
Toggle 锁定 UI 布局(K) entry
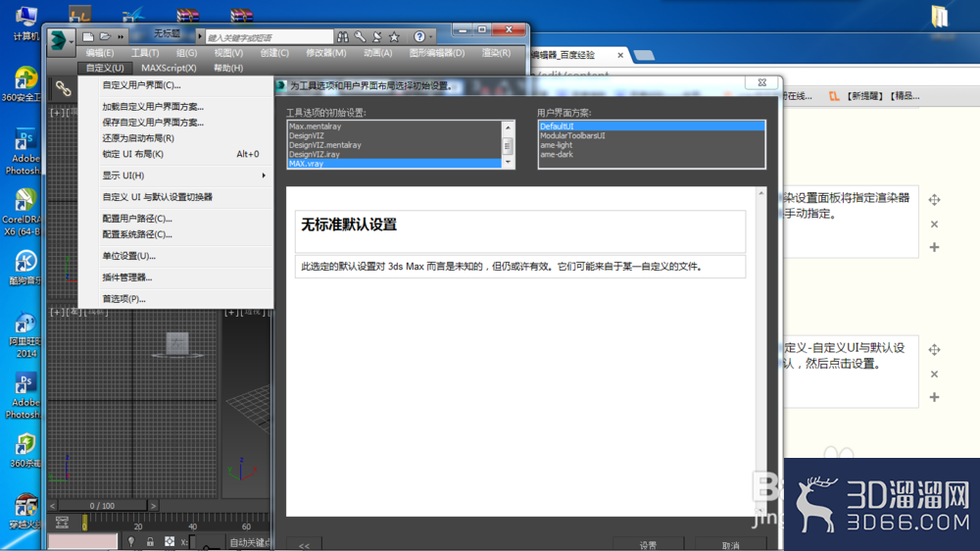(x=176, y=154)
